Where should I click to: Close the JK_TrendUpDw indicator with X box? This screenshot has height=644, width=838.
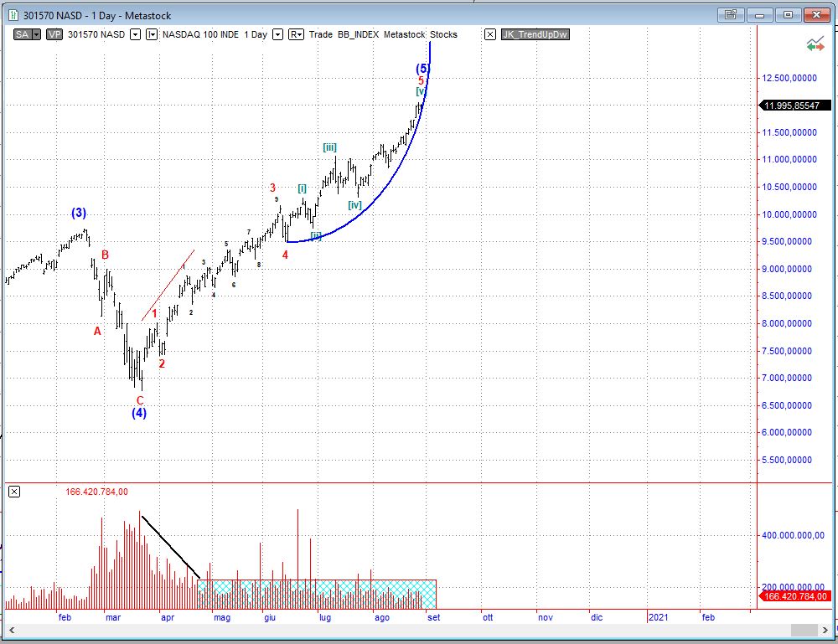(x=490, y=34)
